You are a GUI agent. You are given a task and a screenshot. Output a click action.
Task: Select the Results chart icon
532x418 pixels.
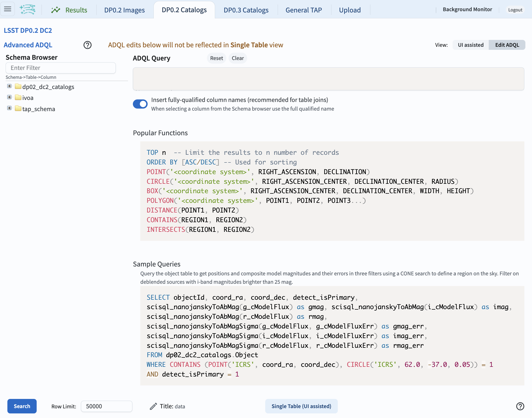(56, 10)
